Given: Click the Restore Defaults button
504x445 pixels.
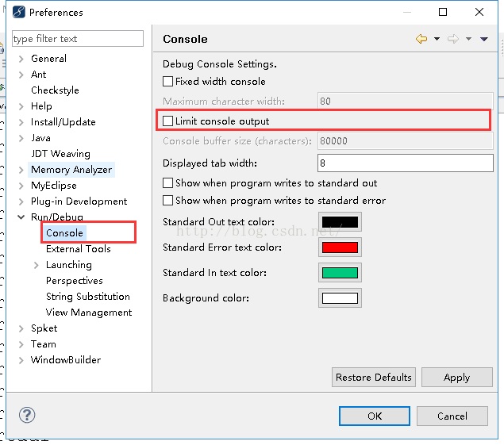Looking at the screenshot, I should 374,378.
